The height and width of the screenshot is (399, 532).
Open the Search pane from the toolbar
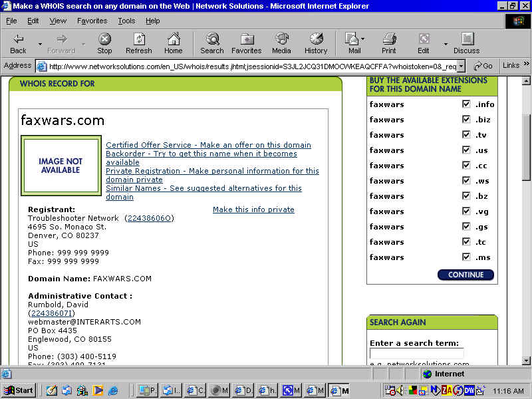click(212, 43)
